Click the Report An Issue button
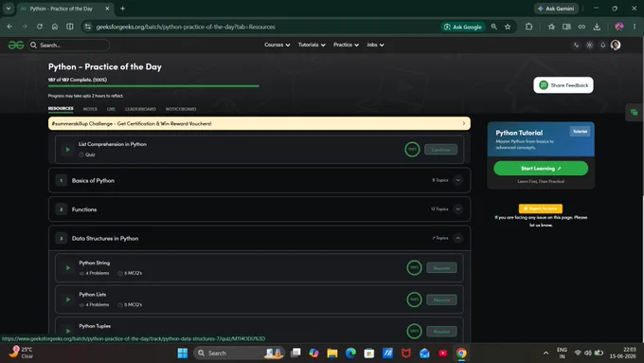The image size is (644, 363). pyautogui.click(x=541, y=209)
